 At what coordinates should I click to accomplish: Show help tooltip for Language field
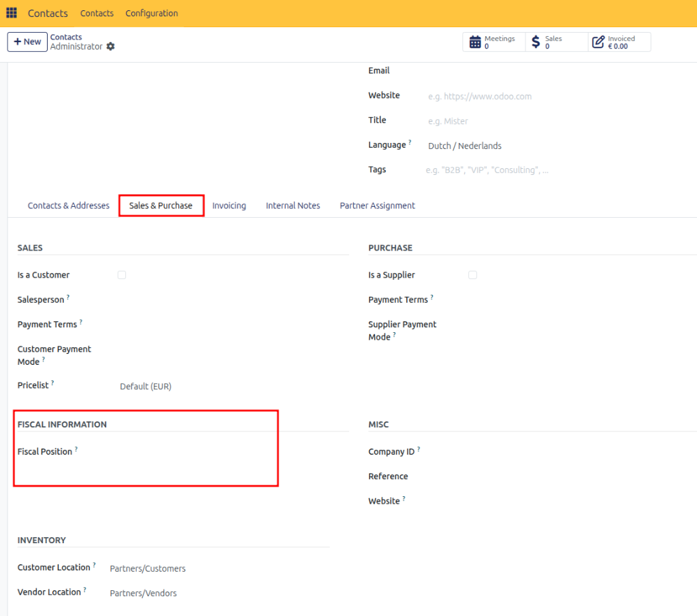click(x=410, y=142)
